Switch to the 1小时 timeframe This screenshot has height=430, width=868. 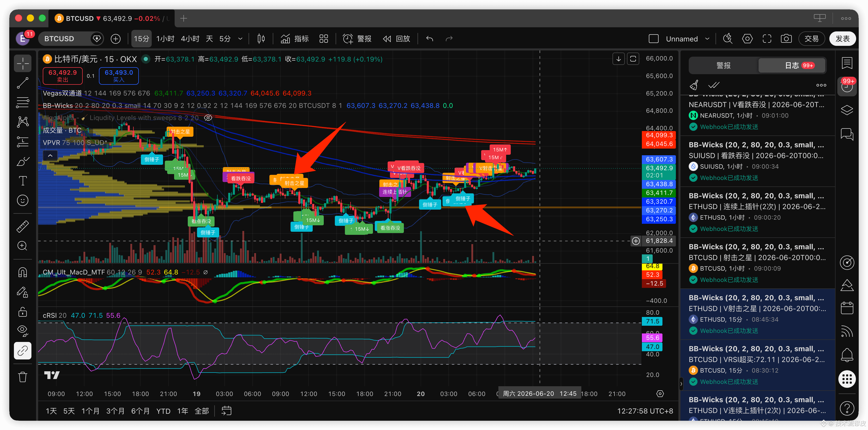[165, 39]
